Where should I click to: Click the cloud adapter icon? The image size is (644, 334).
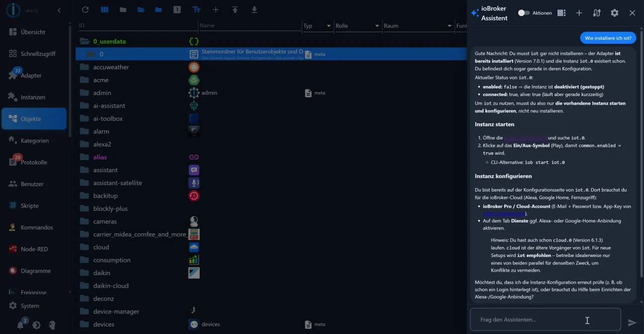194,247
